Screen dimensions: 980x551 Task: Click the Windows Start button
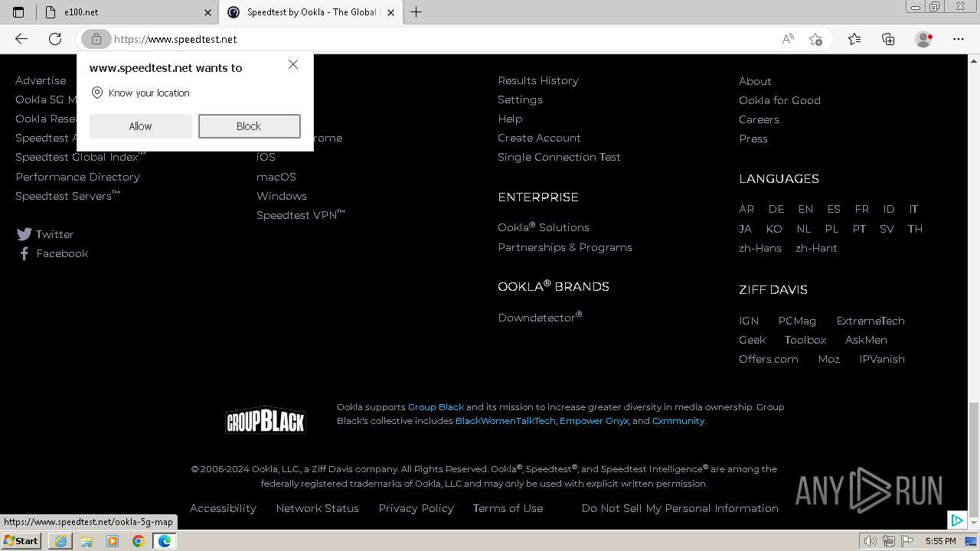[22, 541]
